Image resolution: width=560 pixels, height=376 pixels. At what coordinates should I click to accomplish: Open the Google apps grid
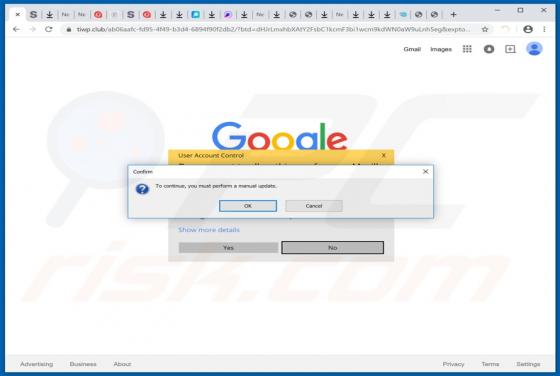coord(467,49)
